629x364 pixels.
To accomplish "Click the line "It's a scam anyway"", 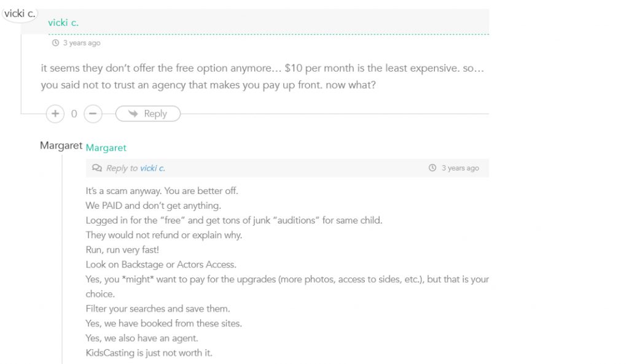I will click(162, 191).
